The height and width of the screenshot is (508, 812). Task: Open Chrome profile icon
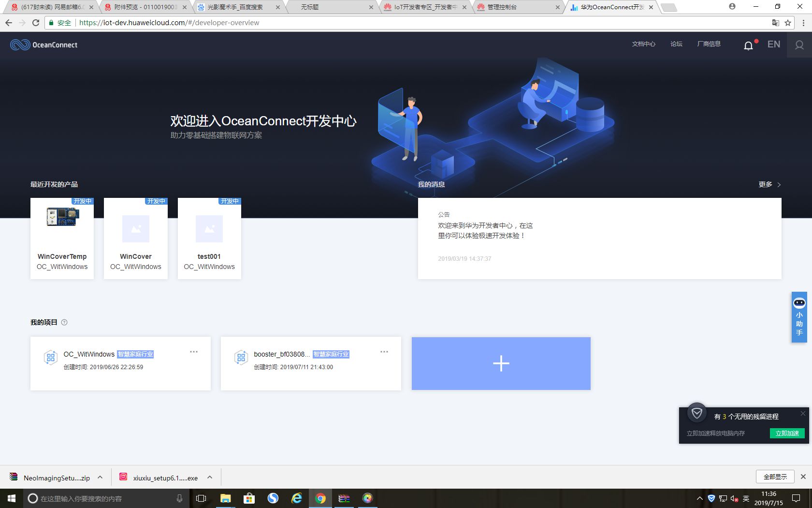[x=732, y=7]
